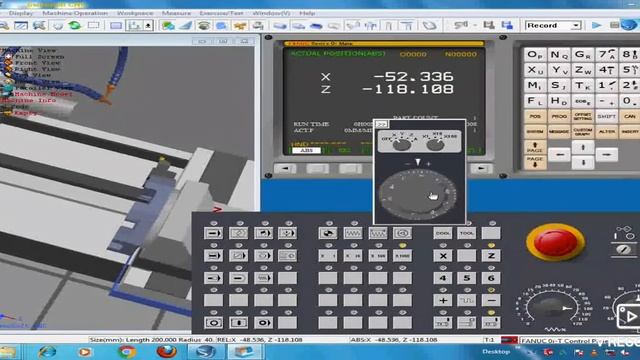This screenshot has width=640, height=360.
Task: Click the M/I address key
Action: point(535,85)
